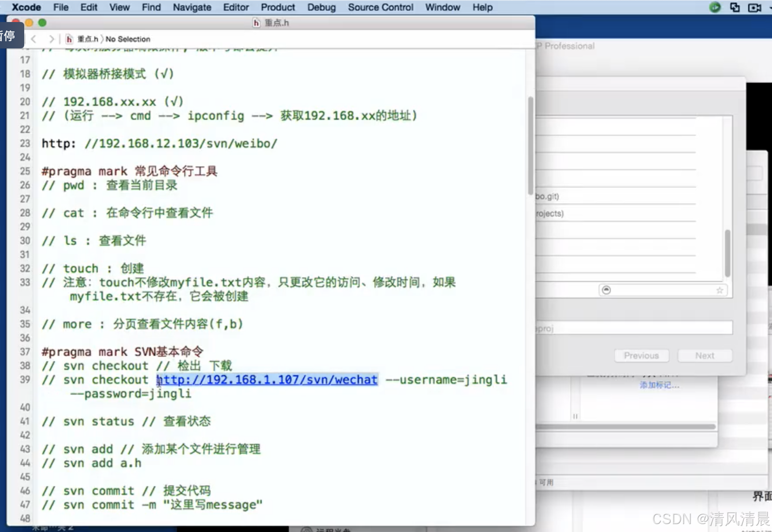Open the Product menu
Screen dimensions: 772x532
tap(278, 7)
